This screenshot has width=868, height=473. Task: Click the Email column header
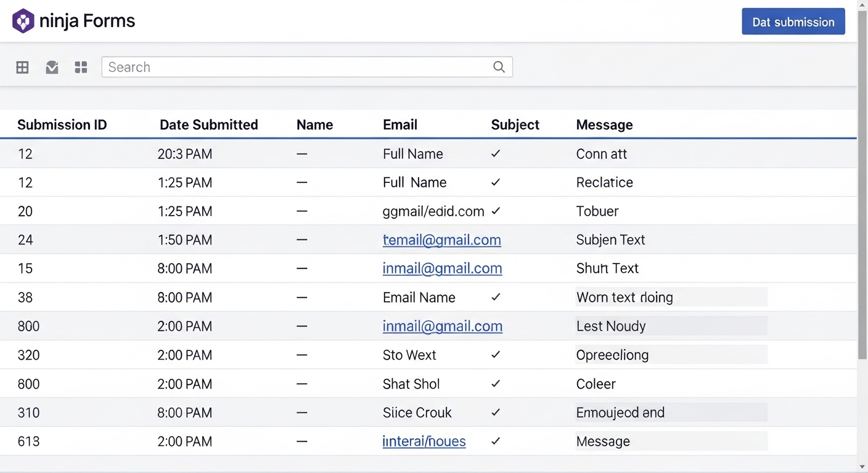click(x=400, y=124)
